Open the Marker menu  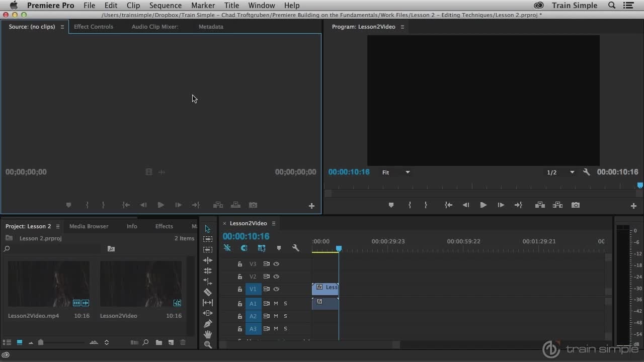203,5
